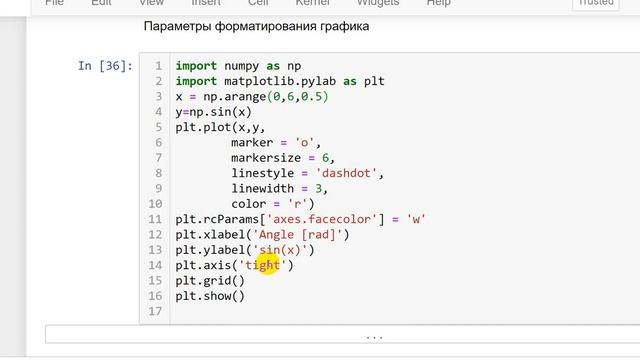Select the In [36] cell prompt
This screenshot has width=640, height=360.
(105, 66)
